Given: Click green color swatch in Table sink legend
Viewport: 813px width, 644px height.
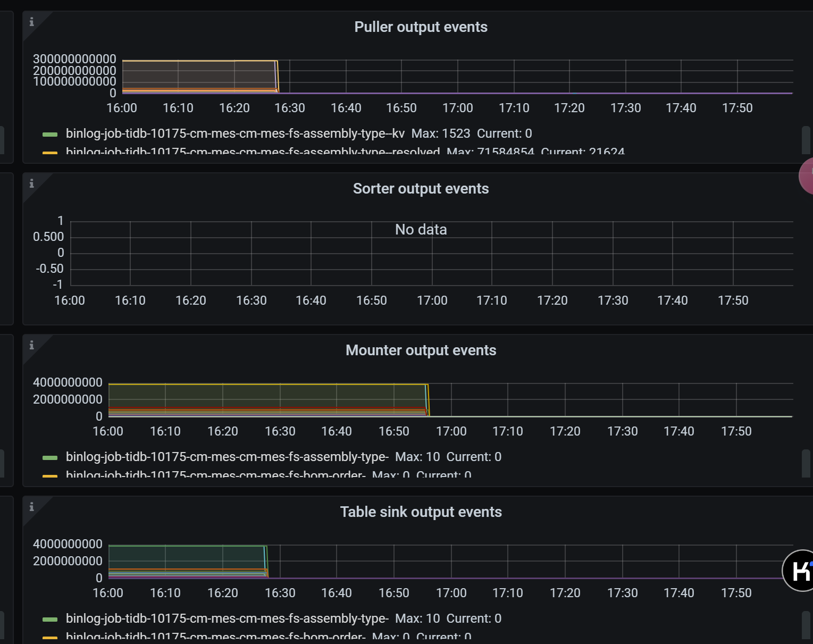Looking at the screenshot, I should coord(50,619).
